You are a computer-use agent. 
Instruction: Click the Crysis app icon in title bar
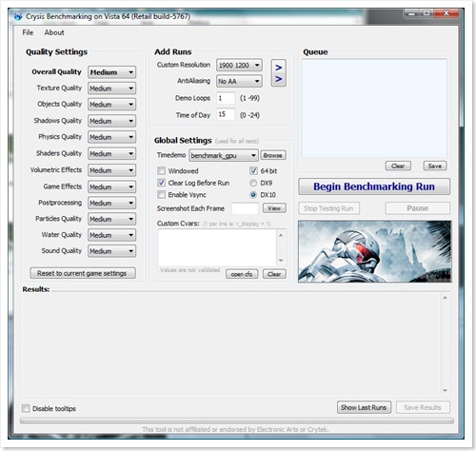tap(18, 16)
